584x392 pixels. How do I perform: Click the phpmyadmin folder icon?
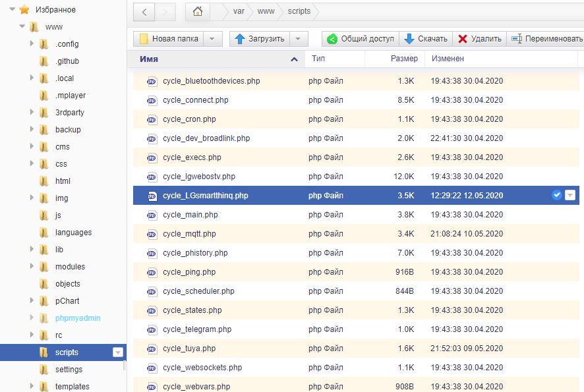44,318
